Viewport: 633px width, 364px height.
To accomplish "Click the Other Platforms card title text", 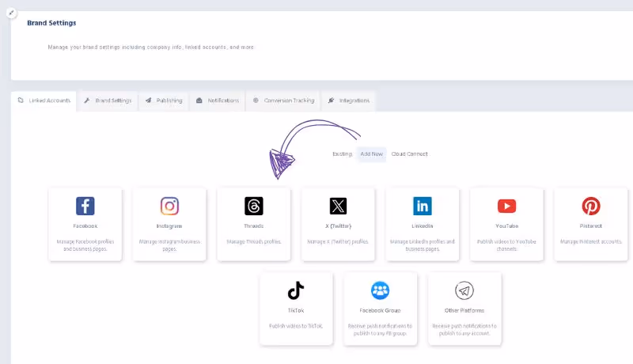I will [464, 310].
